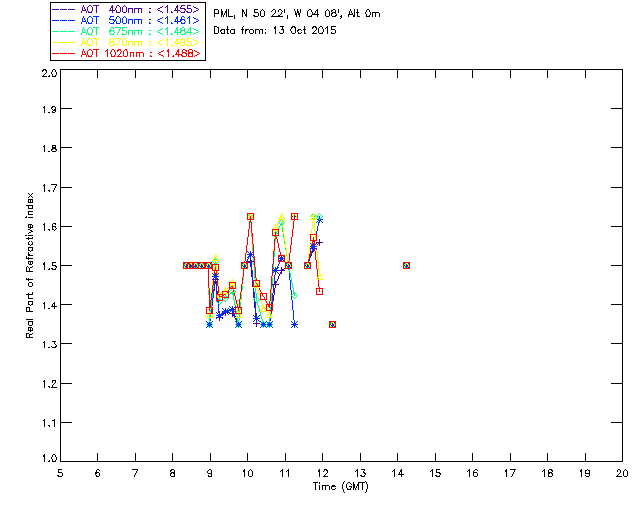The width and height of the screenshot is (640, 512).
Task: Click the x-axis hour label 17
Action: coord(510,473)
